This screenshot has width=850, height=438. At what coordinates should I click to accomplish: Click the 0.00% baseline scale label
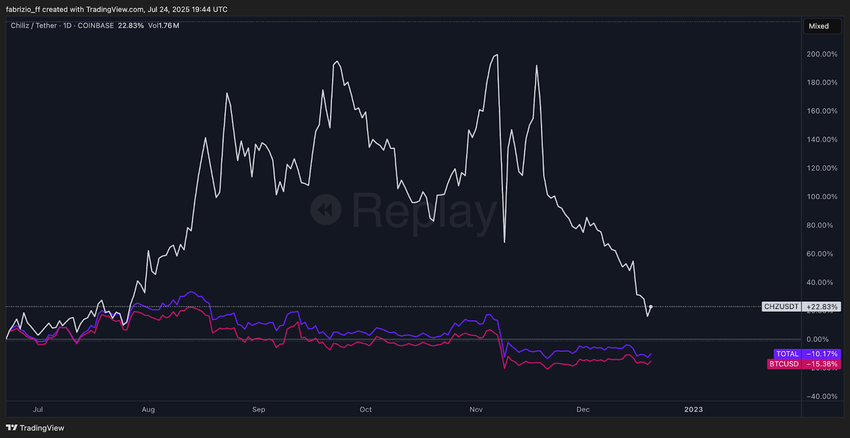click(x=825, y=339)
